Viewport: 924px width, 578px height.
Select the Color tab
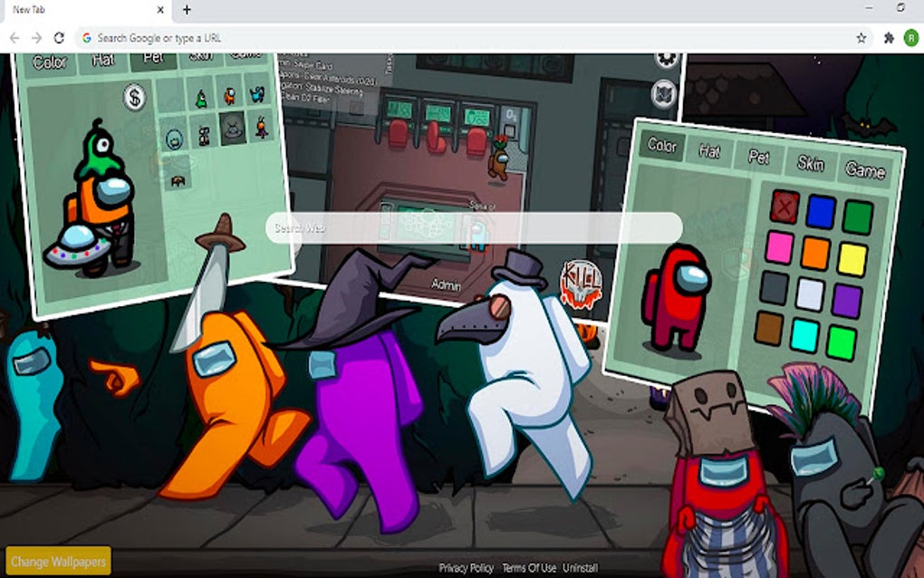click(x=662, y=145)
